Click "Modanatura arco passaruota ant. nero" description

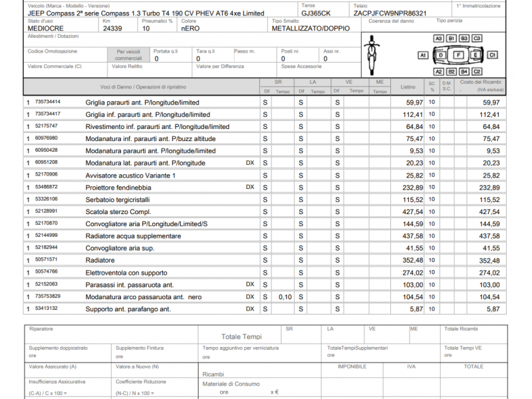point(144,297)
